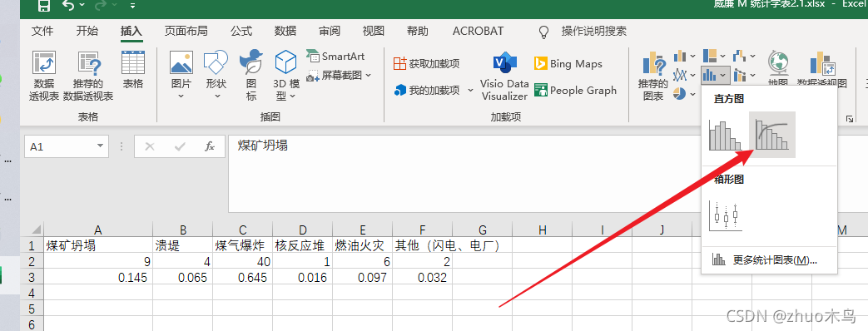Screen dimensions: 868x331
Task: Choose the Pareto histogram chart type
Action: (772, 135)
